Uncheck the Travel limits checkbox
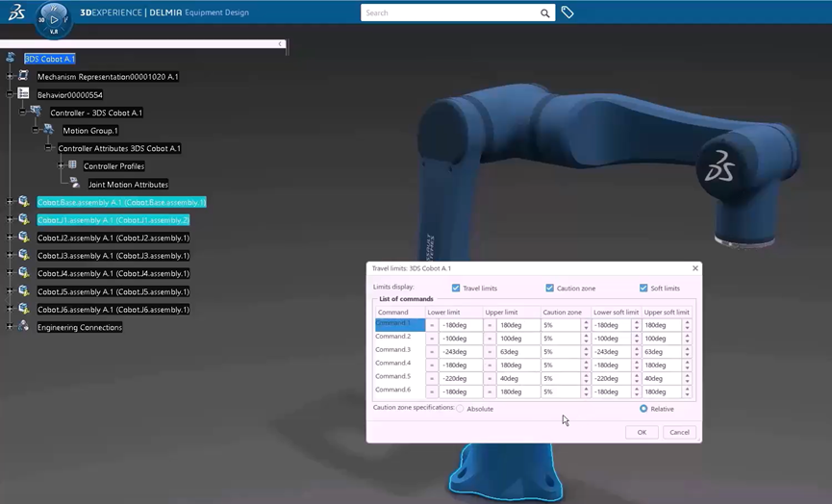832x504 pixels. tap(456, 289)
